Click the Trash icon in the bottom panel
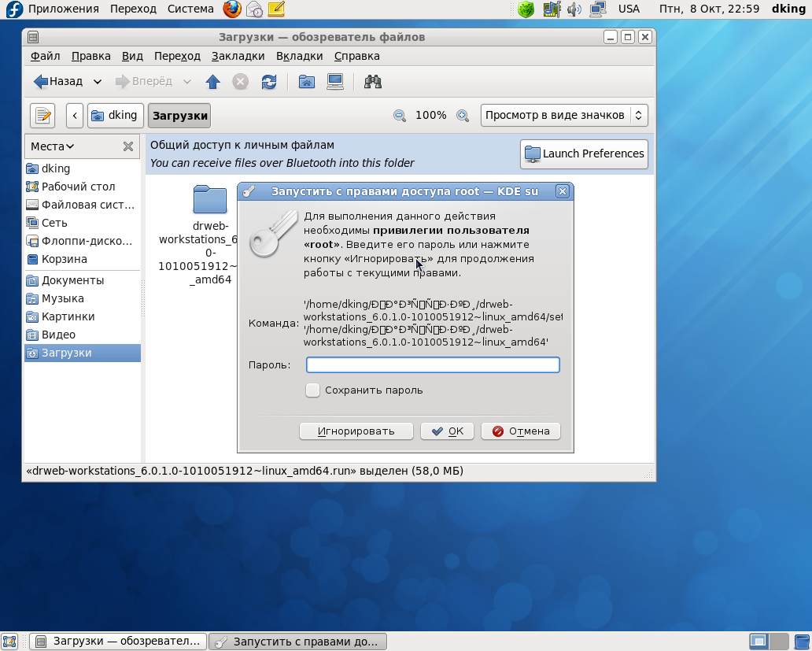 [802, 642]
